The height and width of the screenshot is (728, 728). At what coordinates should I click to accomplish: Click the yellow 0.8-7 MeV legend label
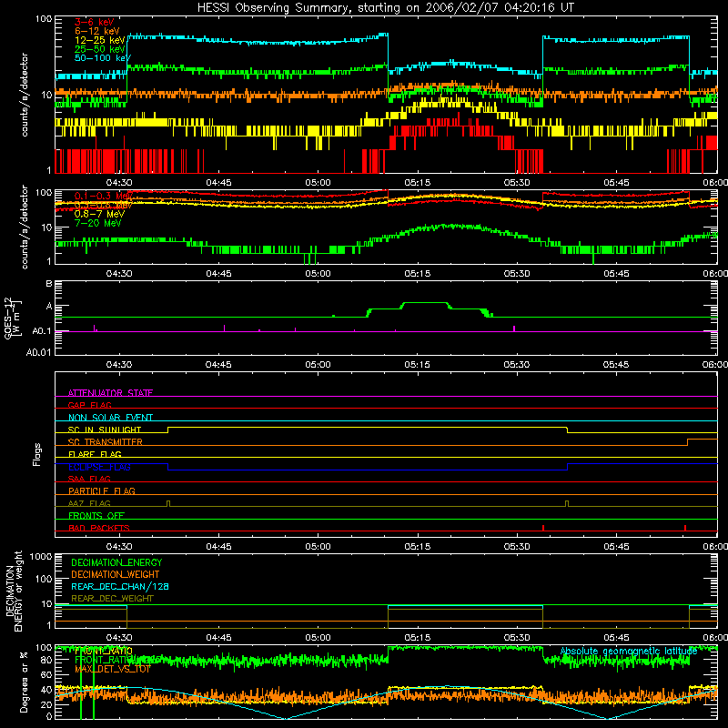pos(99,214)
